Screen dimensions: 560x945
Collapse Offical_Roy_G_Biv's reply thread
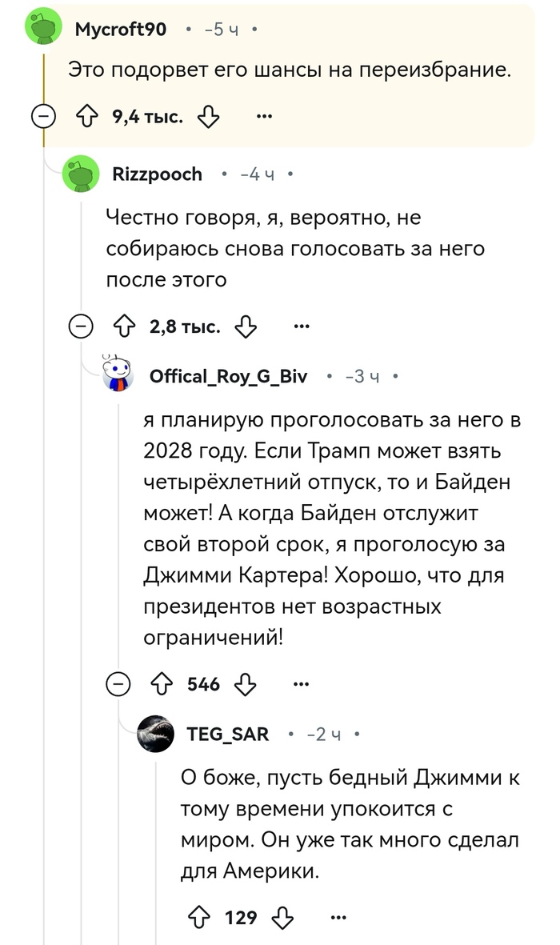118,684
